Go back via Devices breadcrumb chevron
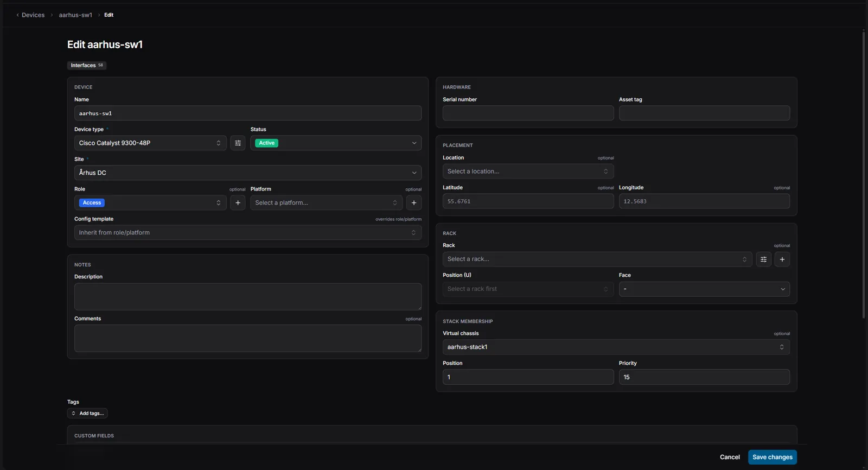868x470 pixels. [18, 15]
